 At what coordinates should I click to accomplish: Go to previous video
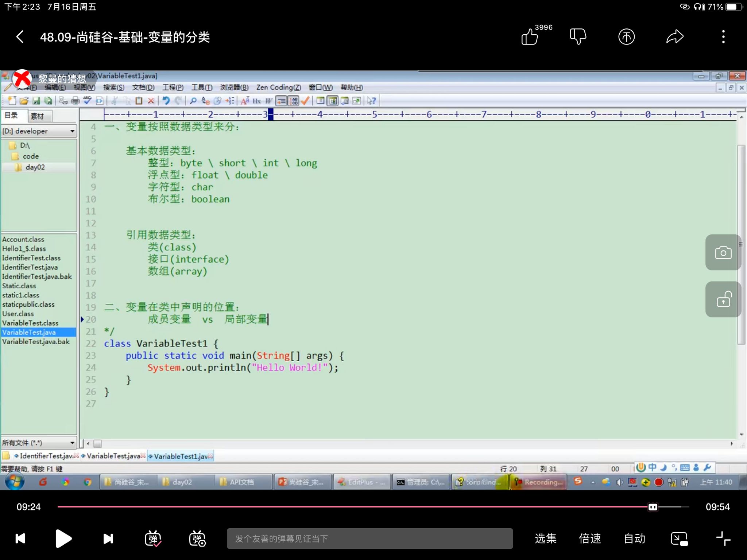[20, 538]
